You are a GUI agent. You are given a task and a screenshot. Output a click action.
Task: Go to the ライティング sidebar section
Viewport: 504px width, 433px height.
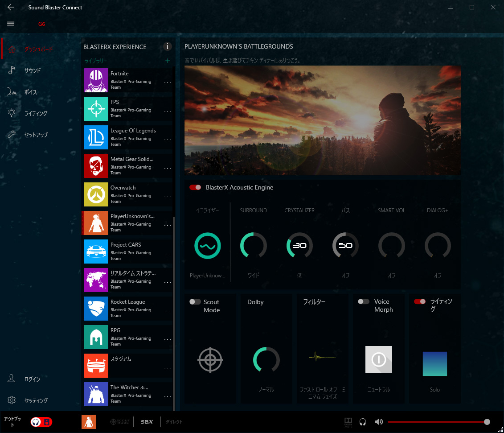pos(36,113)
